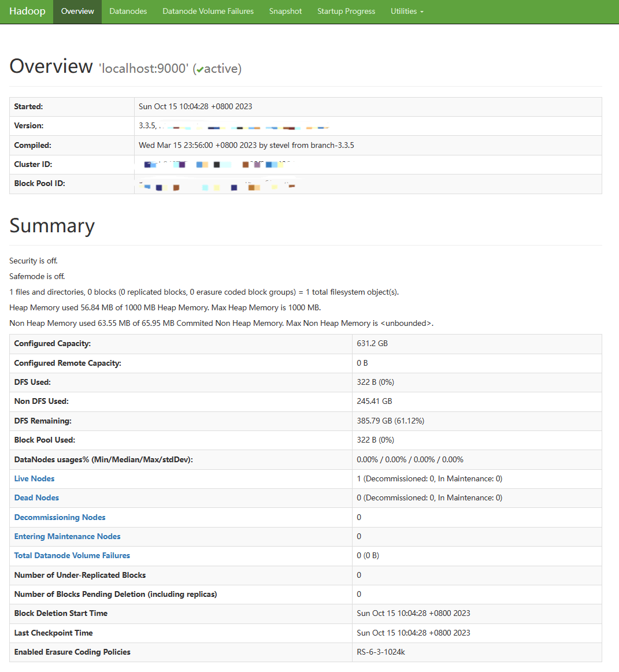Select the Snapshot tab
The width and height of the screenshot is (619, 672).
(x=286, y=12)
